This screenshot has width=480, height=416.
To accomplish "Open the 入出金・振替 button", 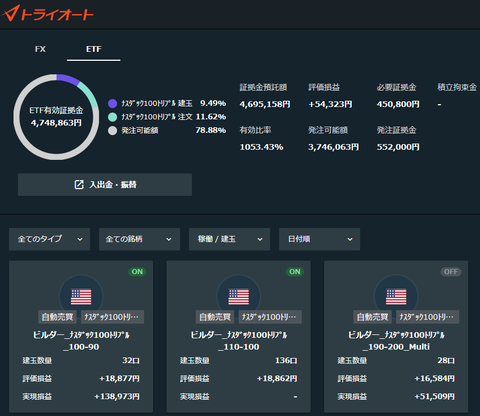I will click(105, 184).
